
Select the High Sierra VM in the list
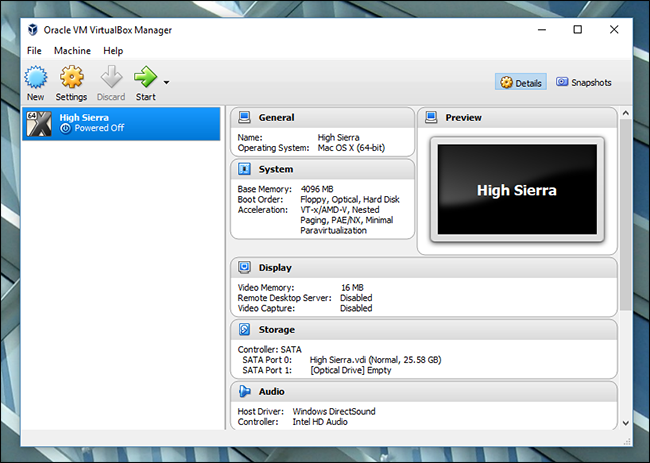coord(121,124)
